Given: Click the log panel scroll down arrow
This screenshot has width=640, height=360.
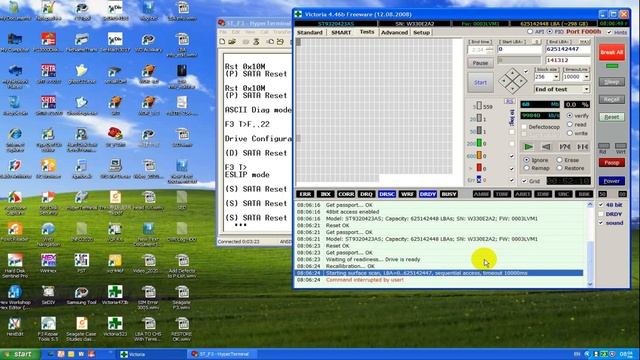Looking at the screenshot, I should tap(590, 284).
